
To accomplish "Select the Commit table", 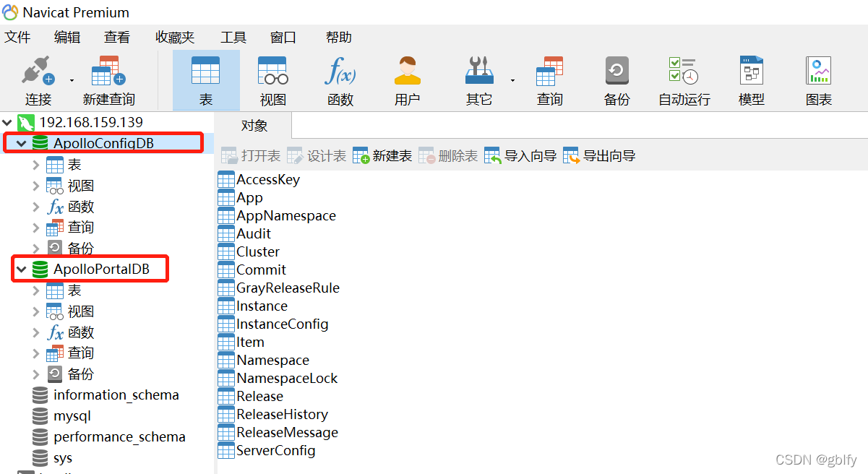I will 252,270.
